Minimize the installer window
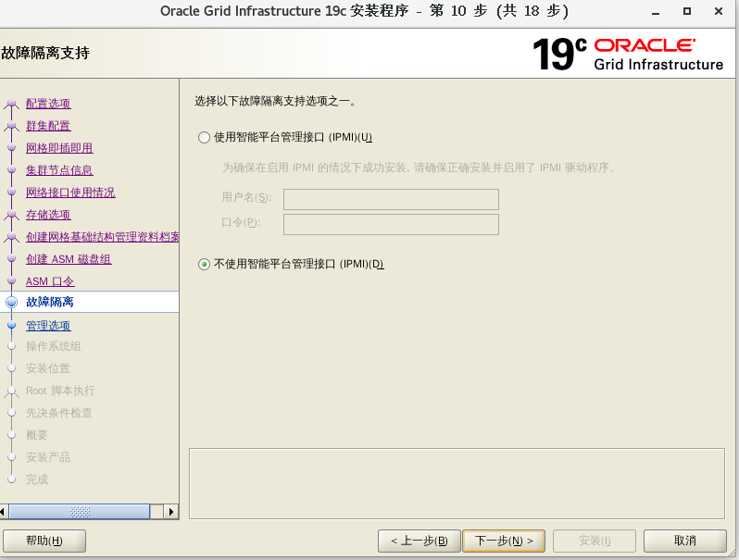The height and width of the screenshot is (560, 739). [656, 11]
